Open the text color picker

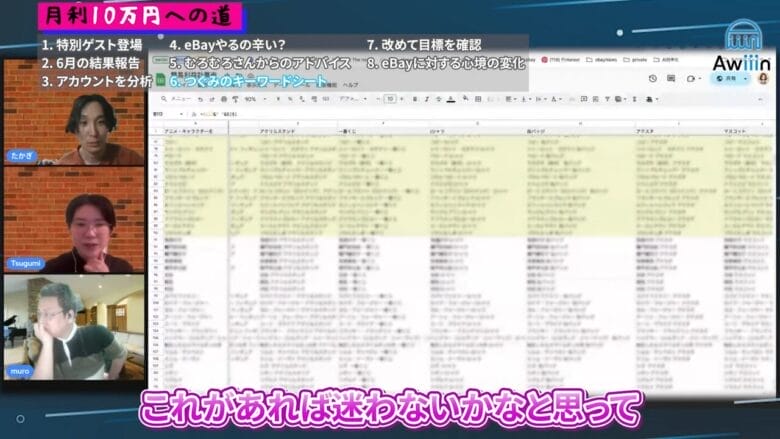click(451, 99)
